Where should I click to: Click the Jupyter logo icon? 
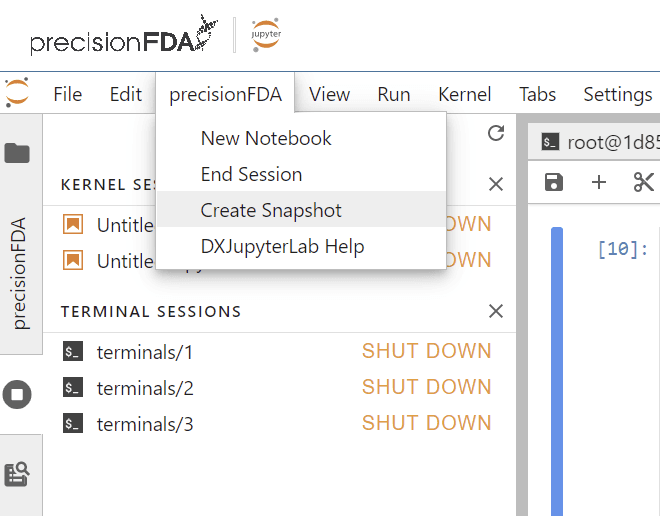coord(17,93)
